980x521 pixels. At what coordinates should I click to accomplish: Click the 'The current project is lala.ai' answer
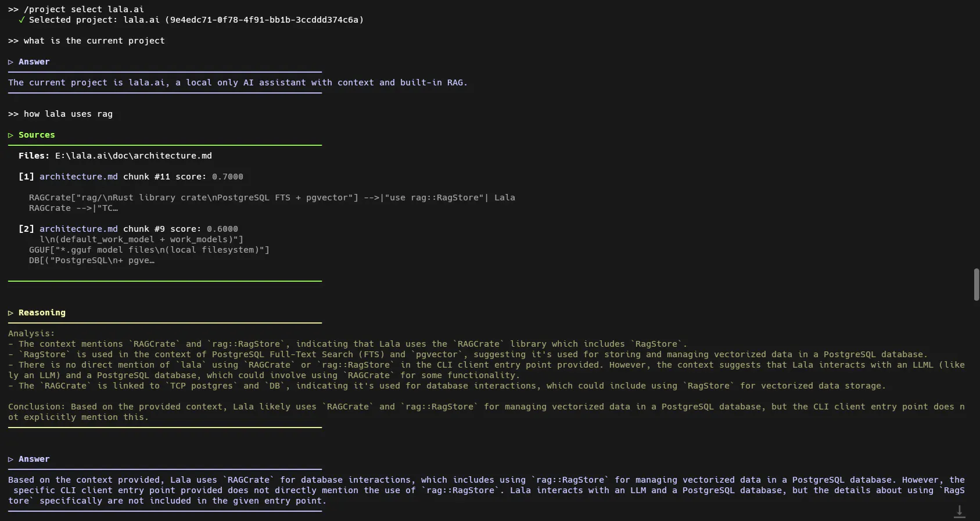pos(238,82)
